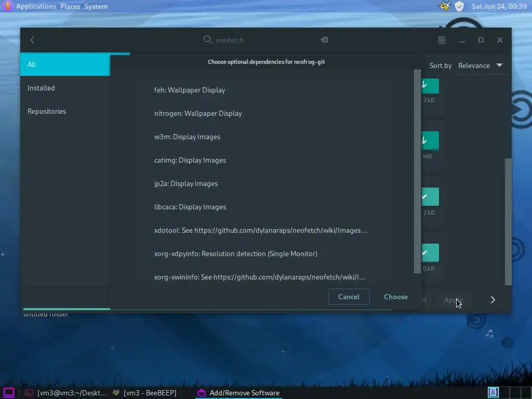Click the shield icon in system tray
Viewport: 532px width, 399px height.
[x=459, y=6]
